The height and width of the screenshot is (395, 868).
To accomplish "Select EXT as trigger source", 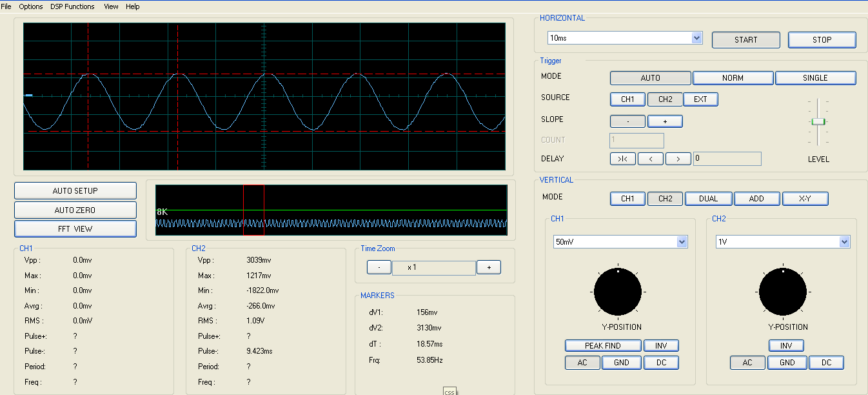I will (x=701, y=99).
